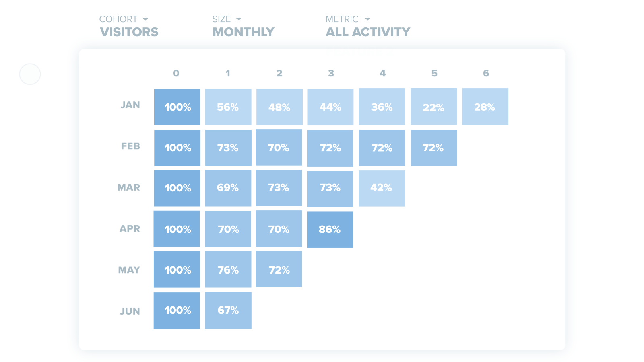Open the SIZE dropdown
Image resolution: width=644 pixels, height=362 pixels.
[239, 19]
